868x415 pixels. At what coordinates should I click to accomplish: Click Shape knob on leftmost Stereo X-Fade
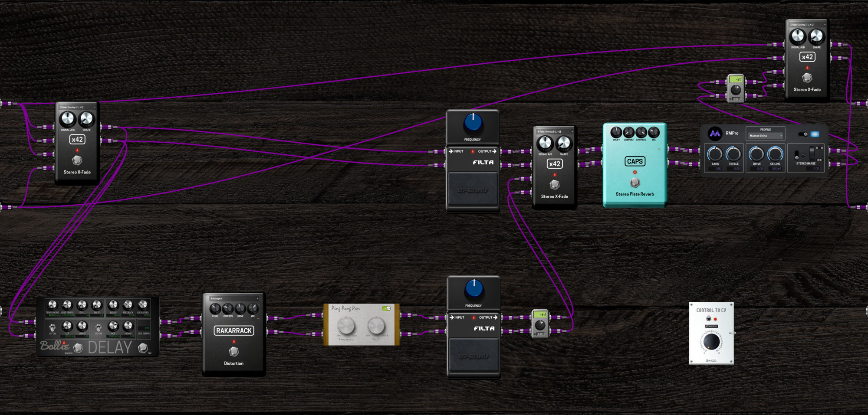86,119
